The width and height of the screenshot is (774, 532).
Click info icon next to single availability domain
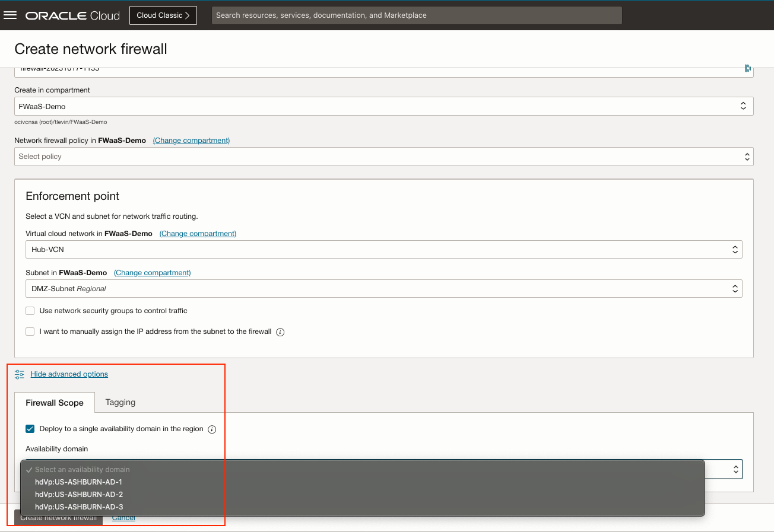[x=212, y=429]
